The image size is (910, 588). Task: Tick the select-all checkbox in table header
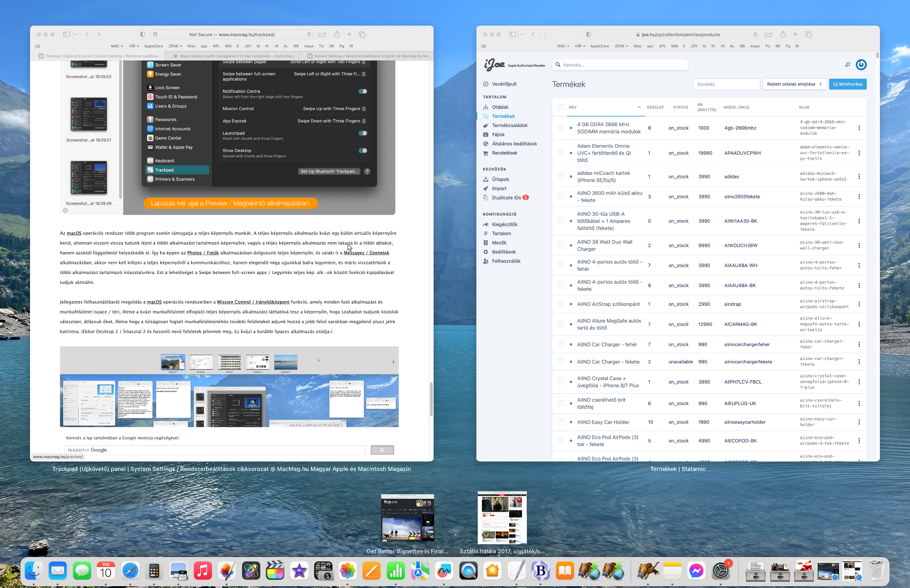(x=561, y=107)
